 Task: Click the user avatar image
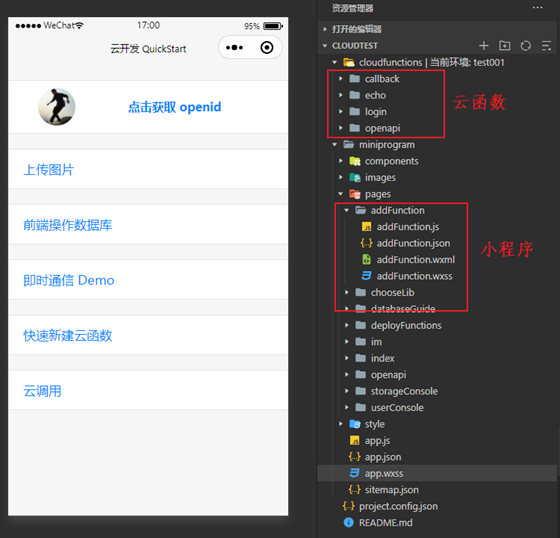tap(56, 107)
